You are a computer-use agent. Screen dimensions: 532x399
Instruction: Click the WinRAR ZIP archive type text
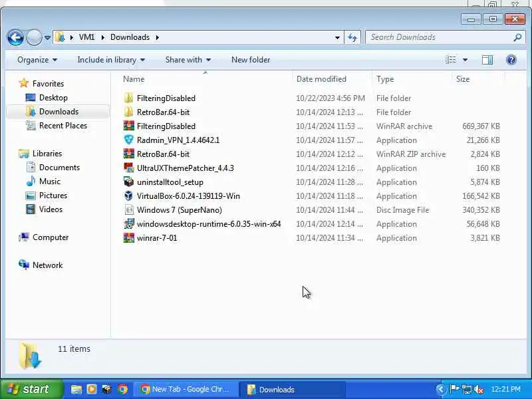[x=411, y=154]
